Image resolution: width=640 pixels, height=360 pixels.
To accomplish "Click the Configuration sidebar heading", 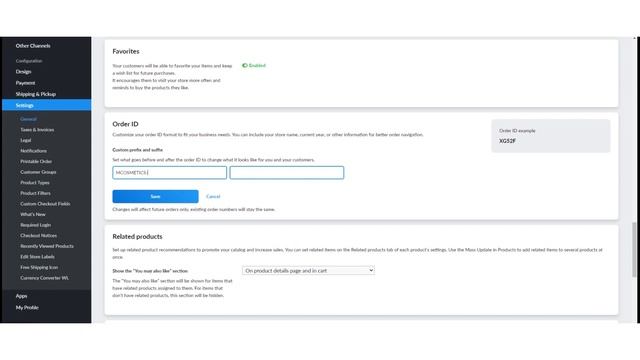I will [29, 61].
